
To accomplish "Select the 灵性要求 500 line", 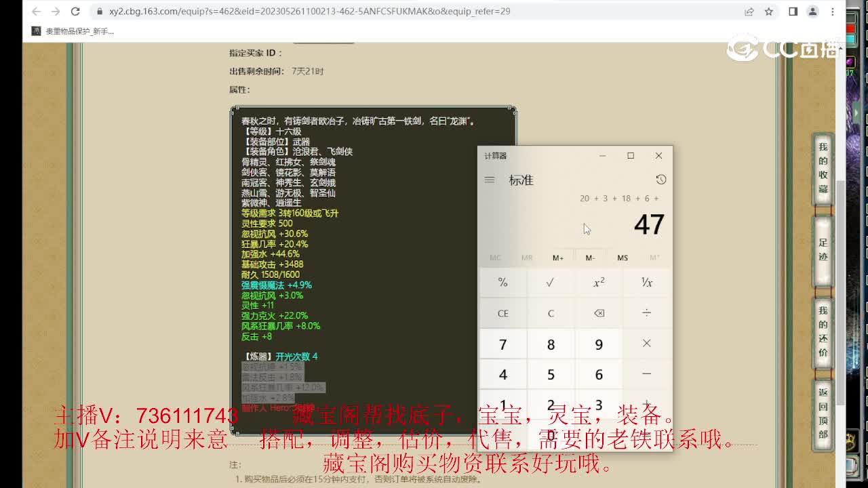I will 267,224.
